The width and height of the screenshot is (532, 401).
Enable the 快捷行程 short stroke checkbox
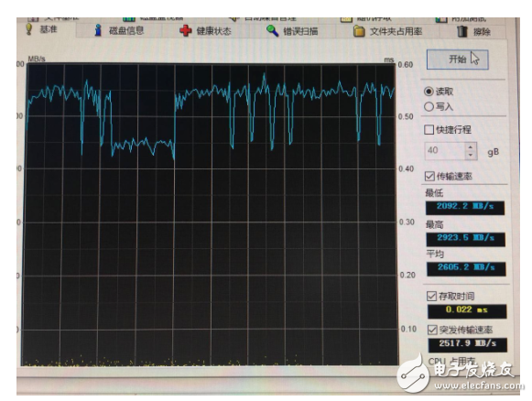tap(429, 130)
